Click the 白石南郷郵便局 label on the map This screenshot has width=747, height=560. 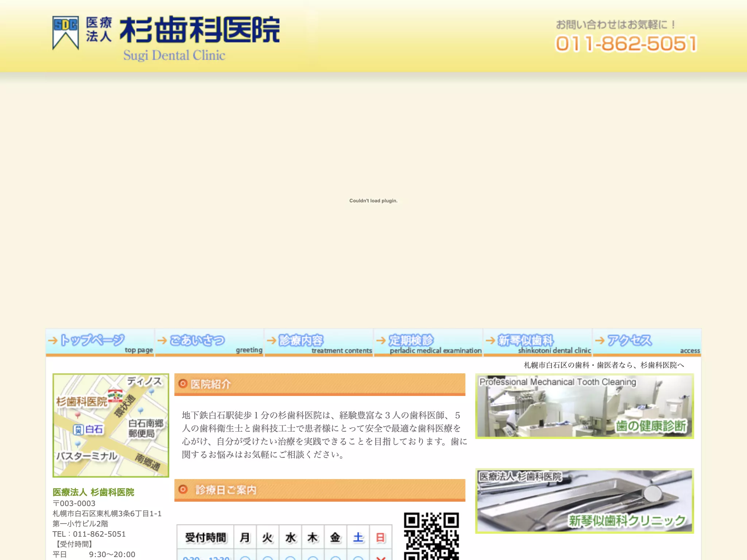click(146, 428)
